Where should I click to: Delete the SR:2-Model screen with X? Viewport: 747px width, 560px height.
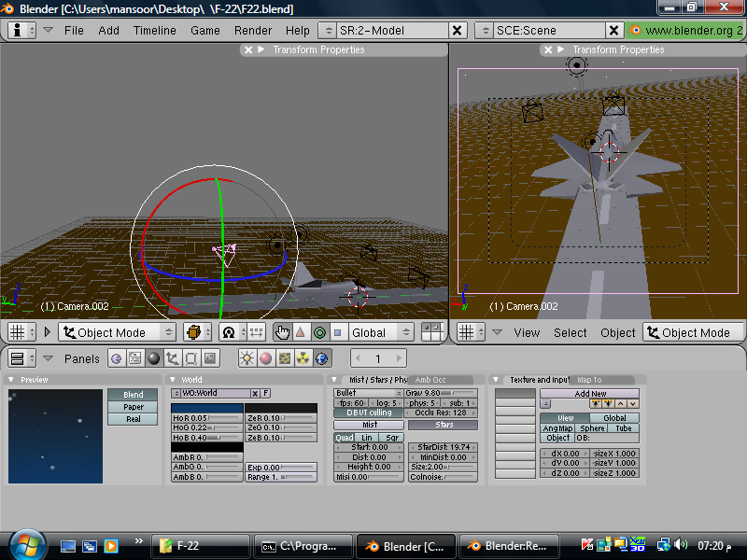(x=457, y=31)
